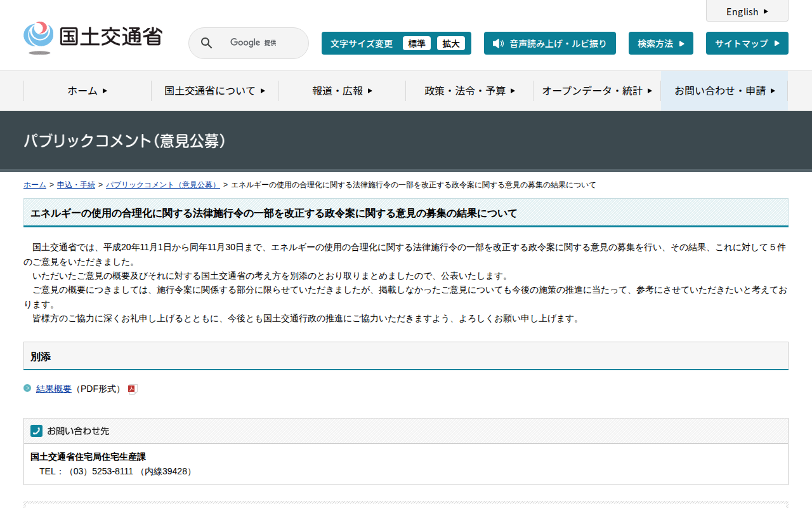This screenshot has height=508, width=812.
Task: Open the お問い合わせ・申請 menu
Action: 724,91
